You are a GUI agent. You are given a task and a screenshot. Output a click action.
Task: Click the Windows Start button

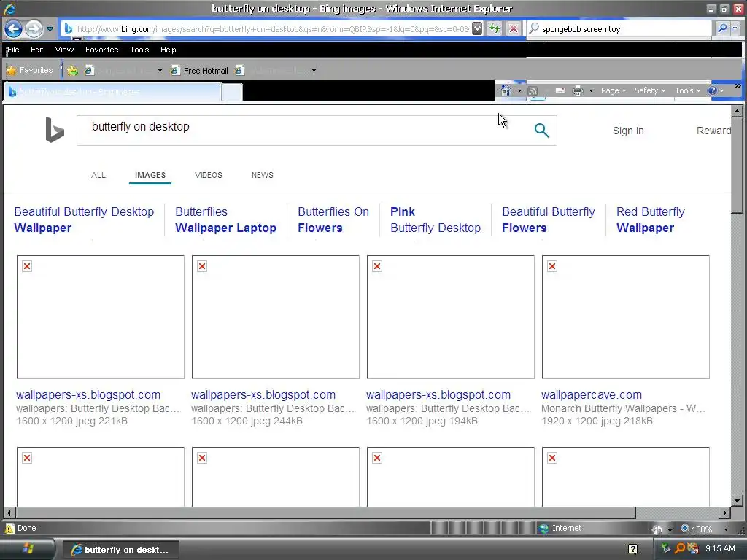pyautogui.click(x=27, y=549)
